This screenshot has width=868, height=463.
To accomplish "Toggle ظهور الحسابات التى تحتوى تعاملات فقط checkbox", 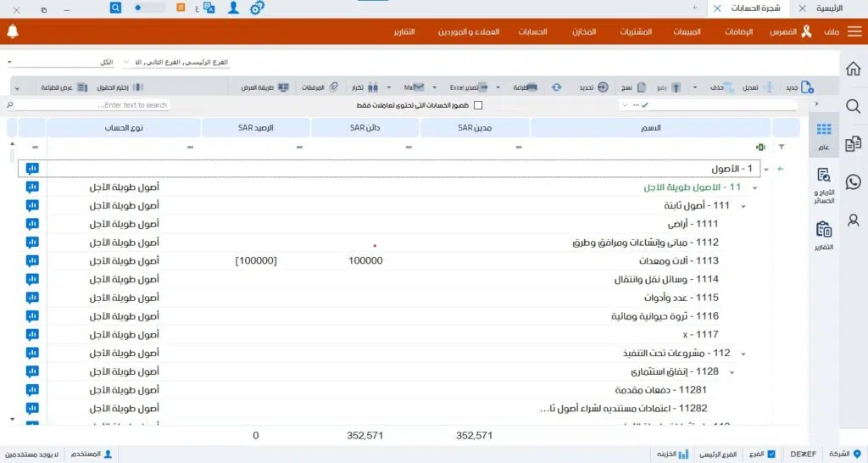I will [478, 105].
